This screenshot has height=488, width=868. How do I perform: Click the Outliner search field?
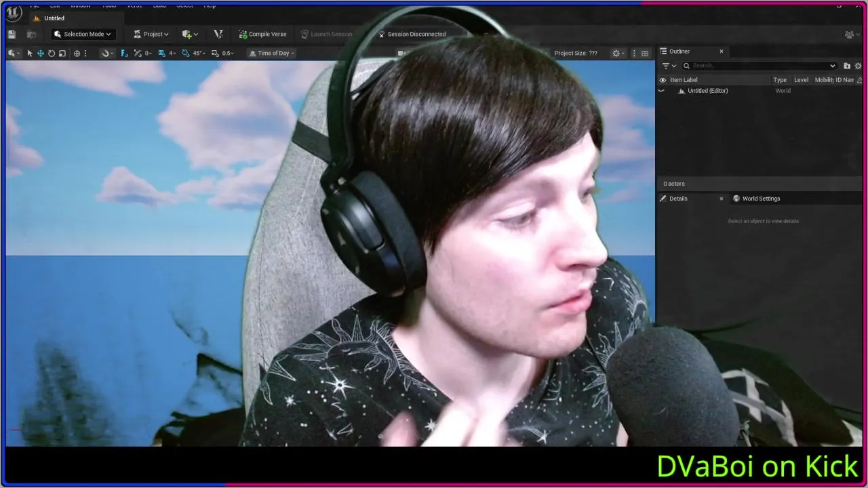pos(759,66)
